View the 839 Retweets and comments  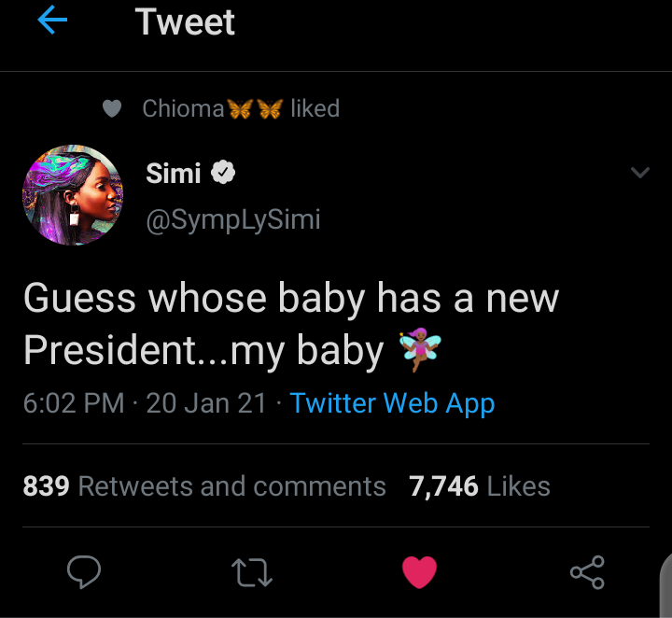(x=203, y=486)
